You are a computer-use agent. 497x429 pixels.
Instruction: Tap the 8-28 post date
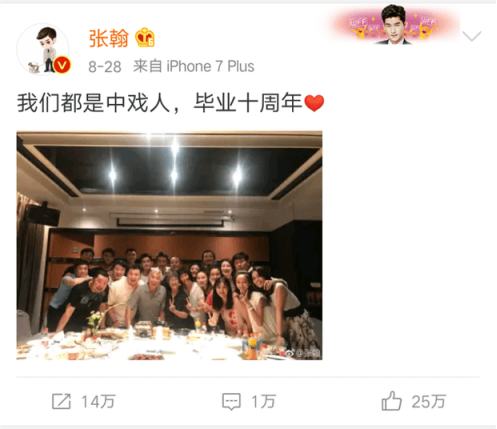click(x=105, y=67)
